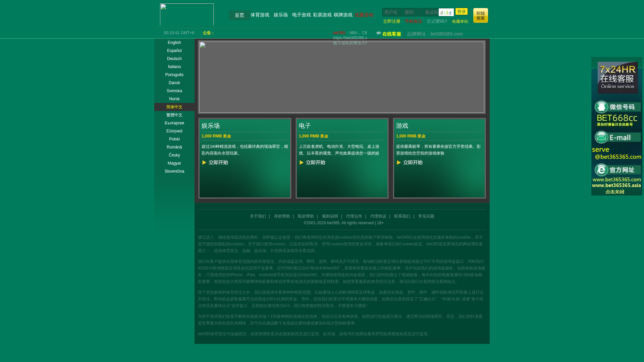
Task: Switch language to Português
Action: pos(174,75)
